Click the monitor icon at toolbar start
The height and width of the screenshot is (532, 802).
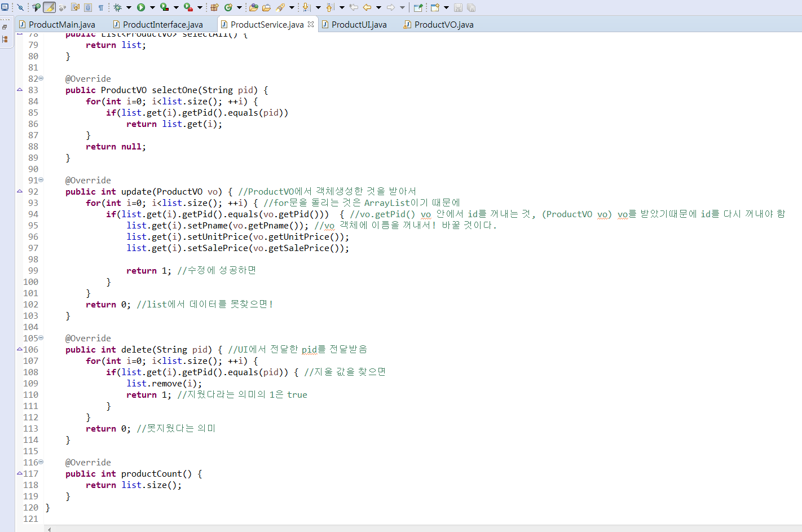point(5,7)
